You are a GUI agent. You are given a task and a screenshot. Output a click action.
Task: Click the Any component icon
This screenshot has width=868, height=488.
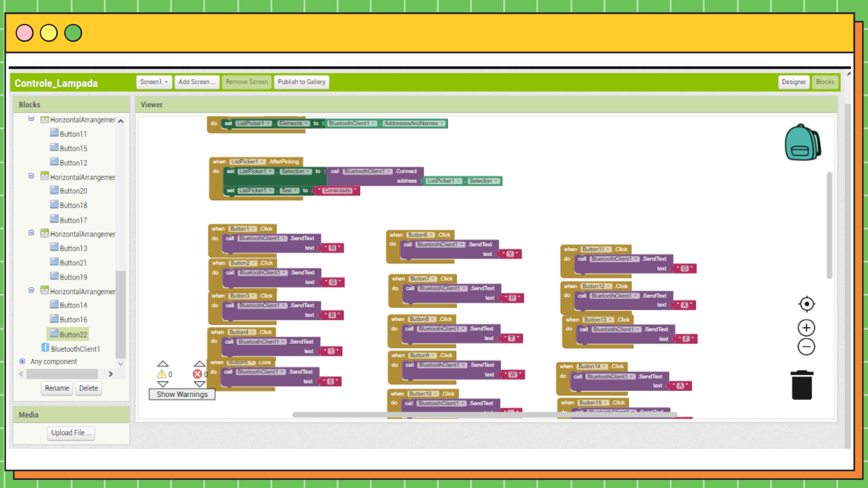click(22, 361)
